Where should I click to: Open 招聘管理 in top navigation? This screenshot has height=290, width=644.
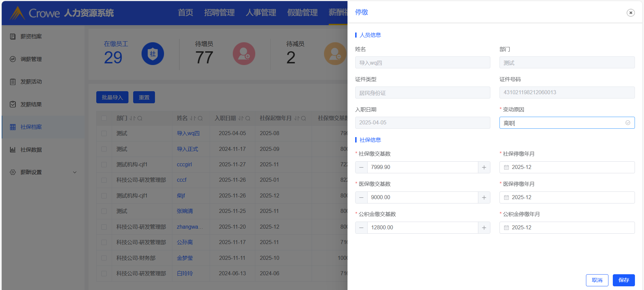(219, 13)
